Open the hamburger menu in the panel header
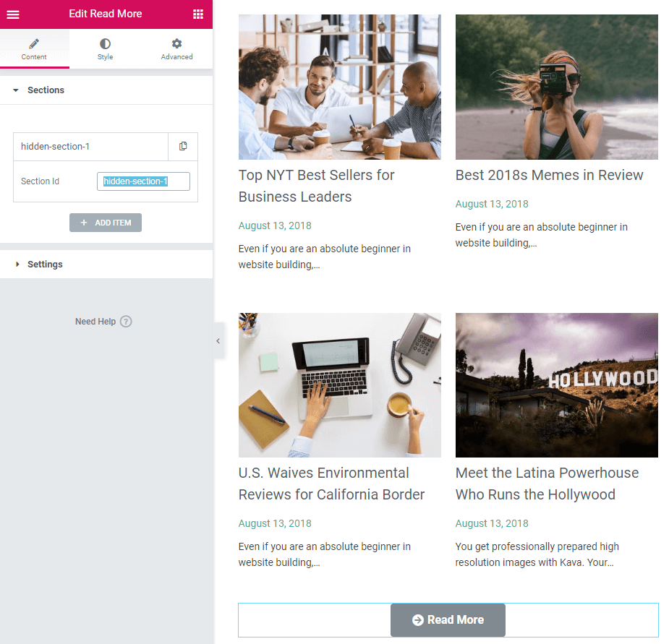Image resolution: width=669 pixels, height=644 pixels. [x=13, y=14]
